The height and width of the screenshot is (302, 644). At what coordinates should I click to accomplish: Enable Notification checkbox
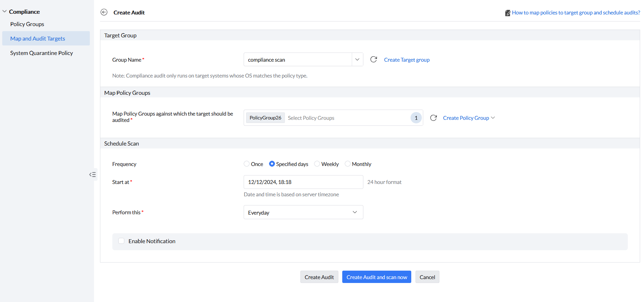click(x=121, y=241)
